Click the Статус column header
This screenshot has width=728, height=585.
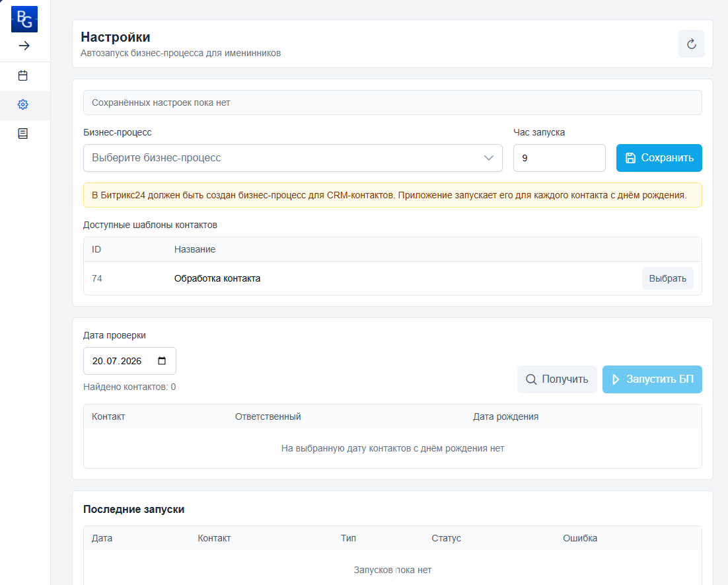coord(446,538)
